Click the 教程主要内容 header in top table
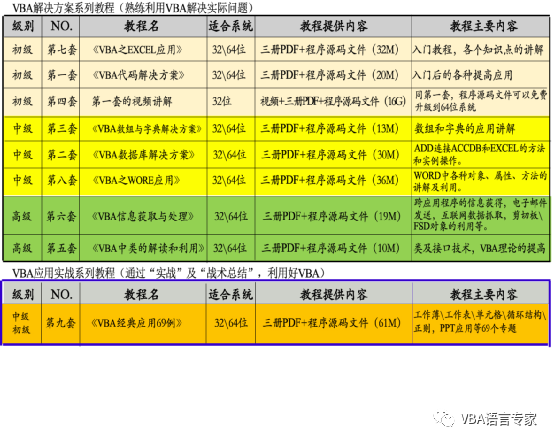This screenshot has width=554, height=443. tap(481, 26)
